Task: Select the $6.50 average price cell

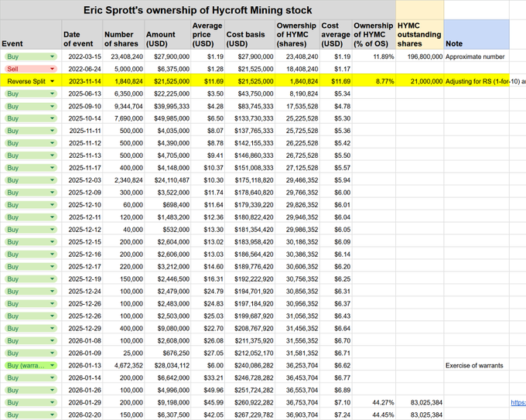Action: [207, 118]
